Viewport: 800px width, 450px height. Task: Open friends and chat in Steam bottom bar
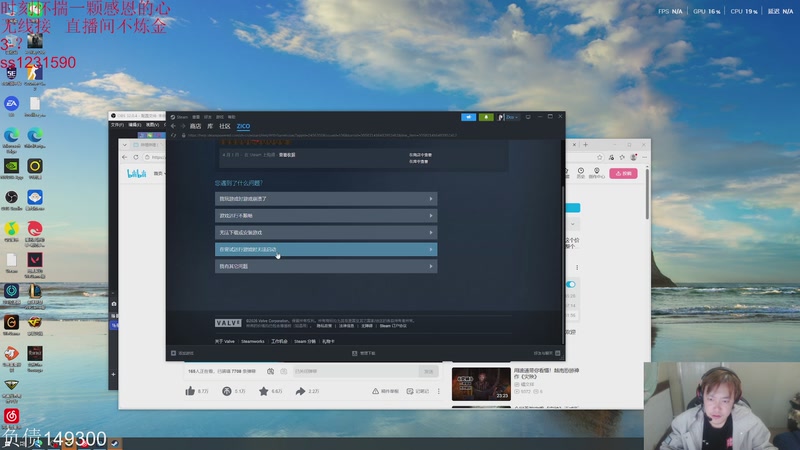click(547, 353)
